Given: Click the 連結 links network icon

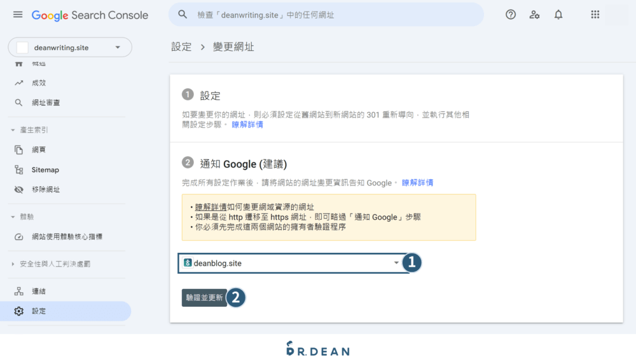Looking at the screenshot, I should 18,291.
